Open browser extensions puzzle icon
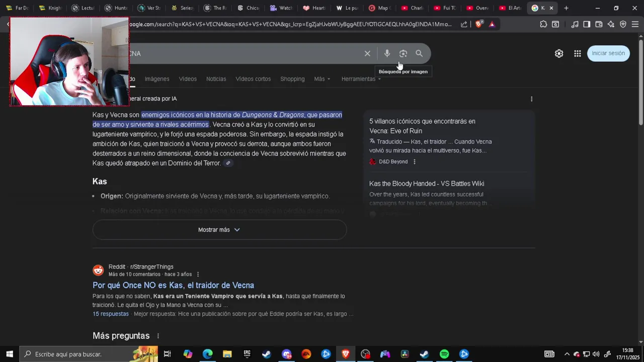Viewport: 644px width, 362px height. pyautogui.click(x=543, y=24)
